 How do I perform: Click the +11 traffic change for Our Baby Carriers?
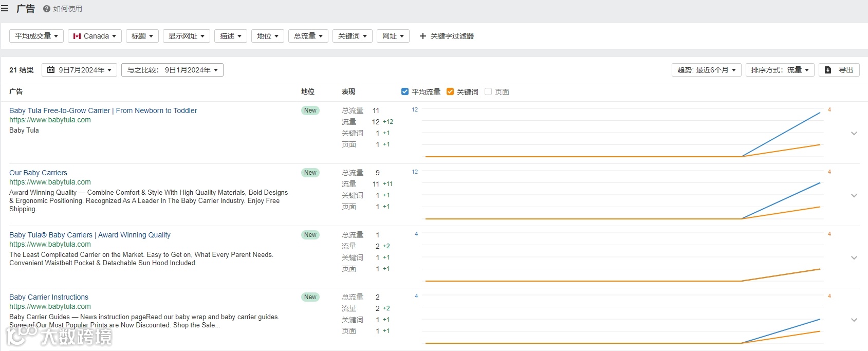click(x=387, y=184)
